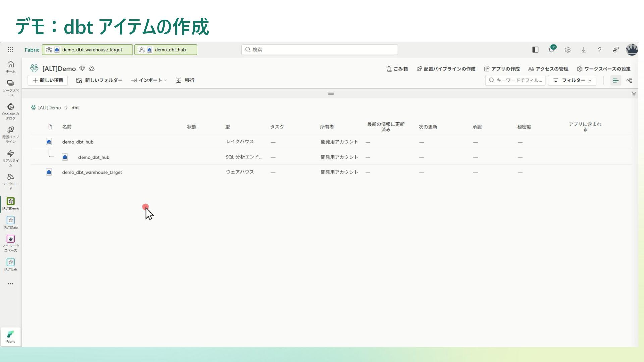This screenshot has width=644, height=362.
Task: Click the タスク column header
Action: (277, 127)
